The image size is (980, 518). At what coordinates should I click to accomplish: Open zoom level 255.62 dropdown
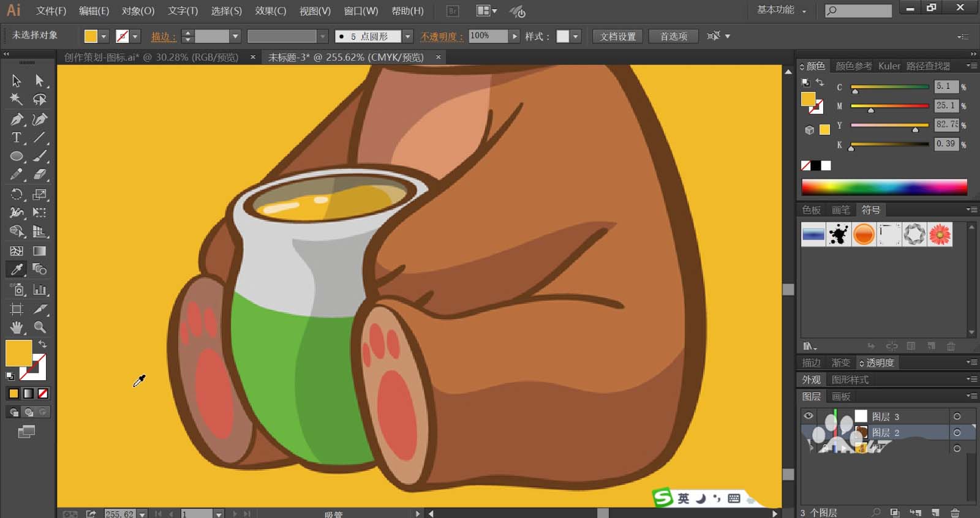142,514
